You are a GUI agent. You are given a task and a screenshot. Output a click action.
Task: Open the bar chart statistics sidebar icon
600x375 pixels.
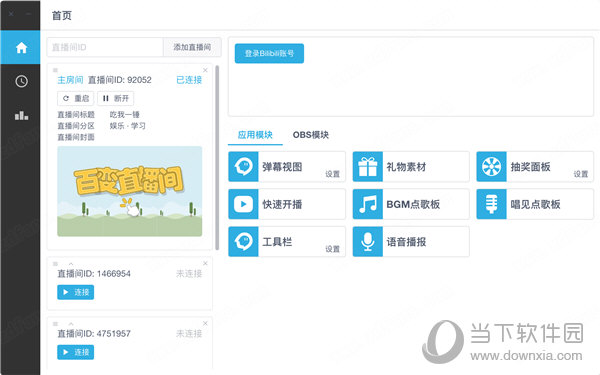(x=21, y=115)
